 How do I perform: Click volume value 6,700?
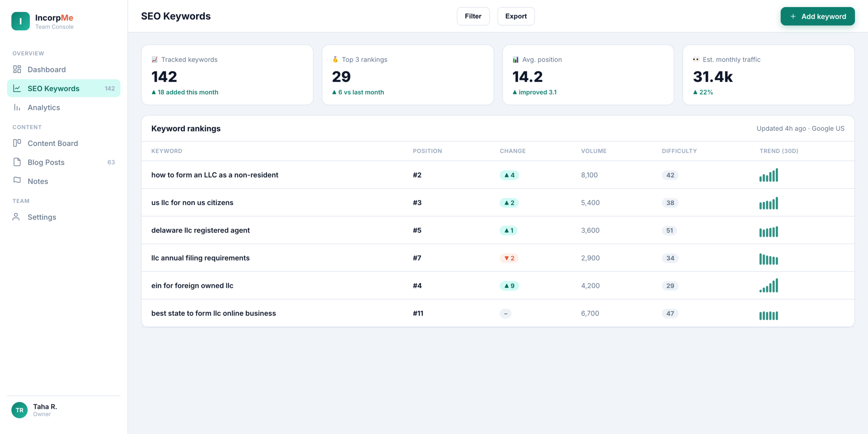coord(590,313)
